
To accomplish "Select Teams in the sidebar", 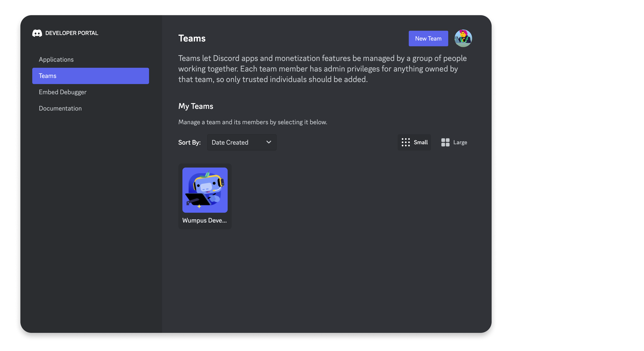I will click(90, 76).
